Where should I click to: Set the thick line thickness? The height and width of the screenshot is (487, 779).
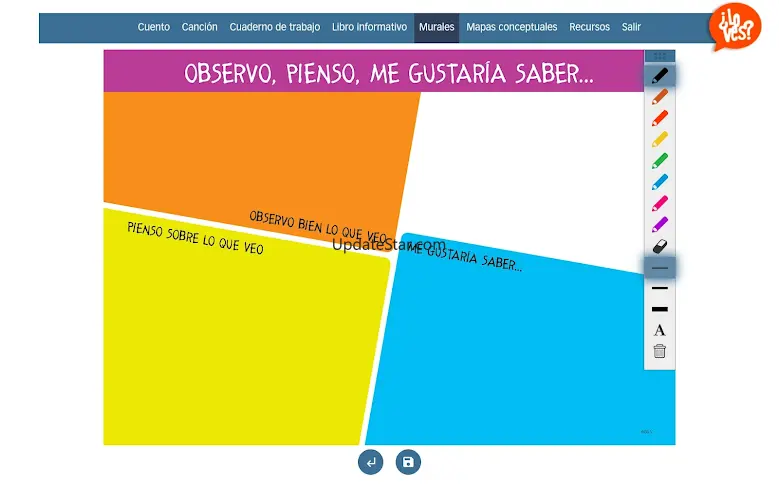point(659,309)
